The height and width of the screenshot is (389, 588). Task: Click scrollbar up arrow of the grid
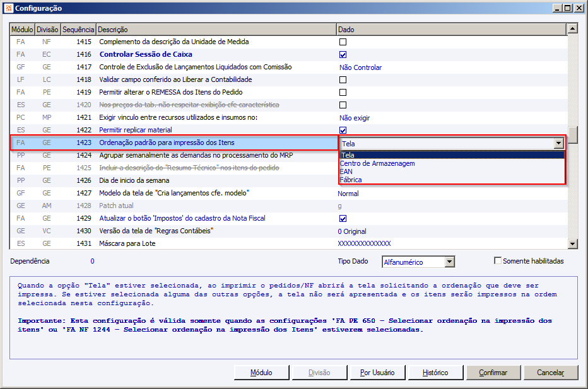coord(572,28)
